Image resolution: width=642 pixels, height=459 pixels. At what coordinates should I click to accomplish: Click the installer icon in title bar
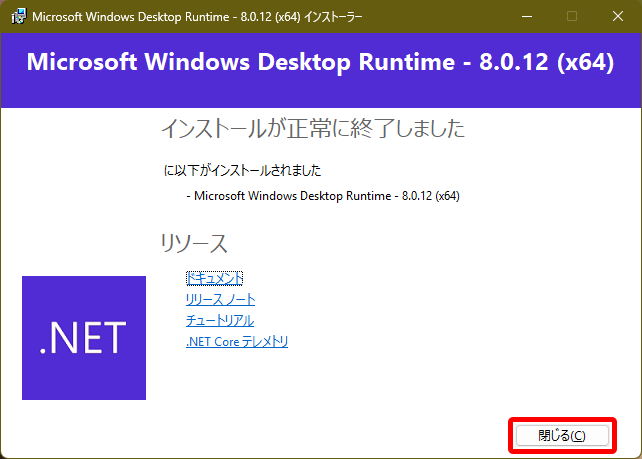tap(18, 17)
